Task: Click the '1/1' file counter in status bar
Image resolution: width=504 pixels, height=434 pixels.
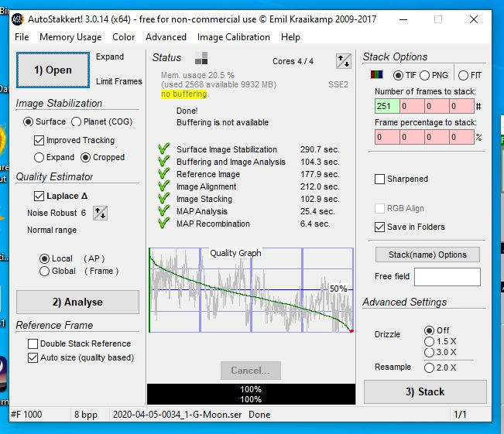Action: tap(460, 415)
